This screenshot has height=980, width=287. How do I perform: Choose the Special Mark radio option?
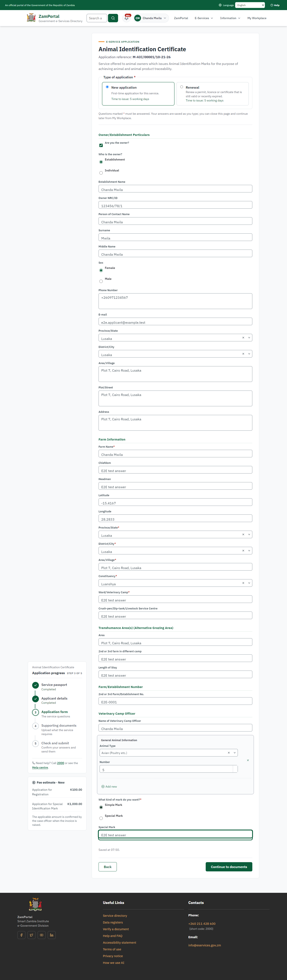101,818
